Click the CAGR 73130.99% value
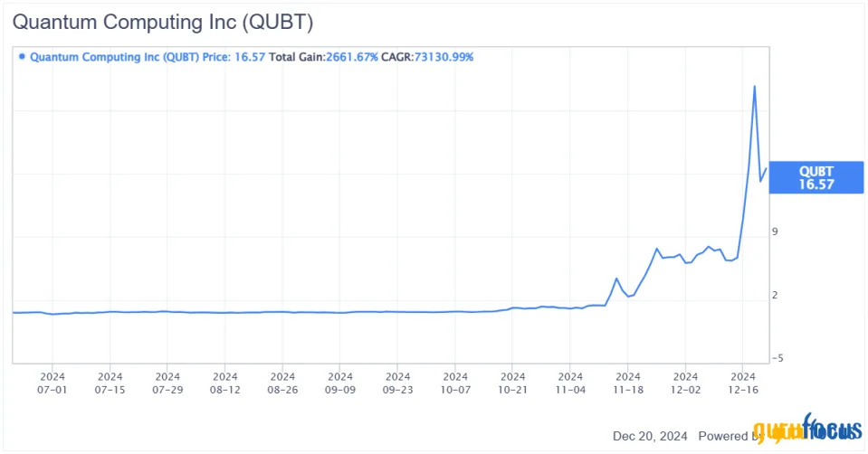 [x=444, y=57]
